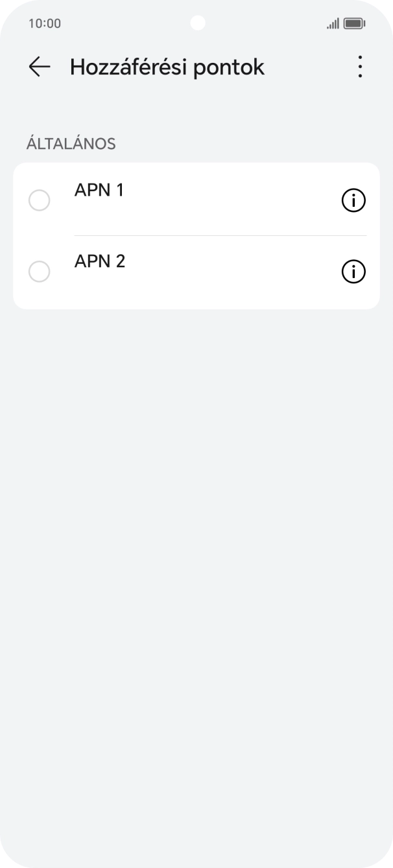Click the APN 2 label text
393x868 pixels.
[x=100, y=261]
